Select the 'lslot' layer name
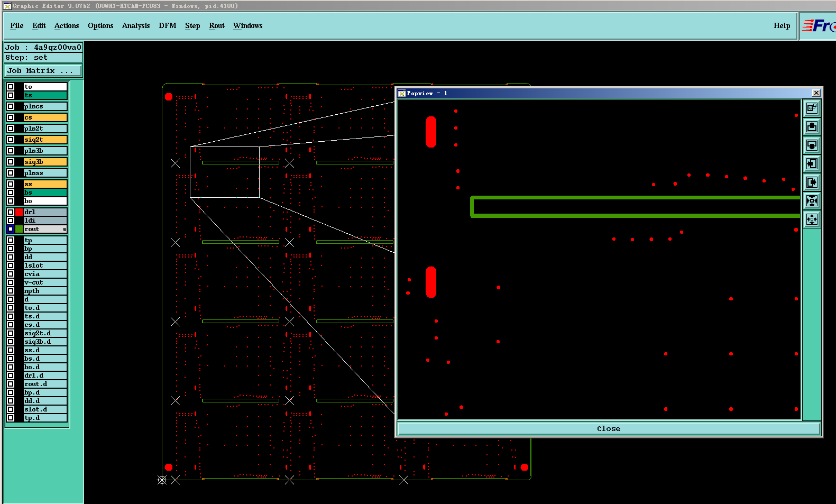Viewport: 836px width, 504px height. coord(45,265)
